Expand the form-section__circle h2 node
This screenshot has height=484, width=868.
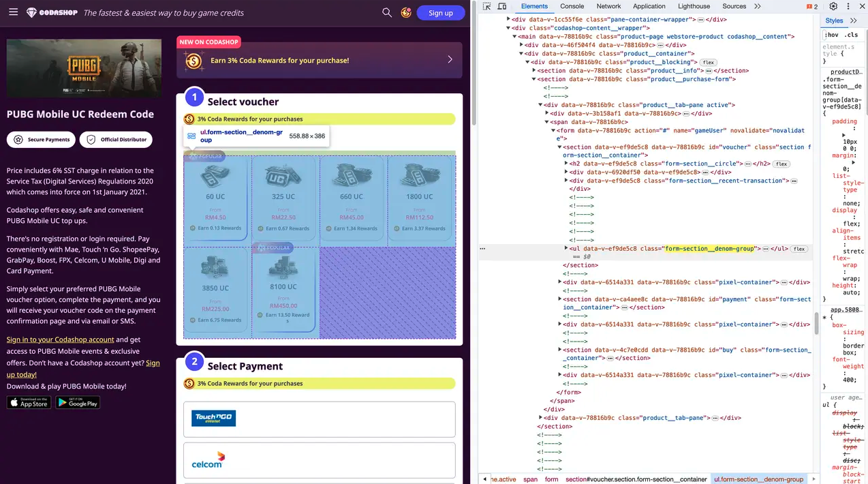566,164
